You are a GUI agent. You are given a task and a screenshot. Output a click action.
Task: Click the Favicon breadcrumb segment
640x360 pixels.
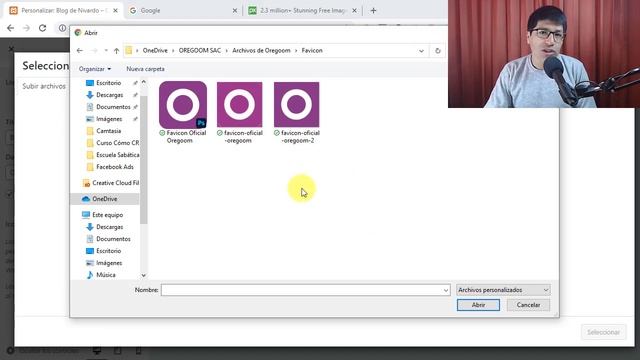[x=312, y=51]
